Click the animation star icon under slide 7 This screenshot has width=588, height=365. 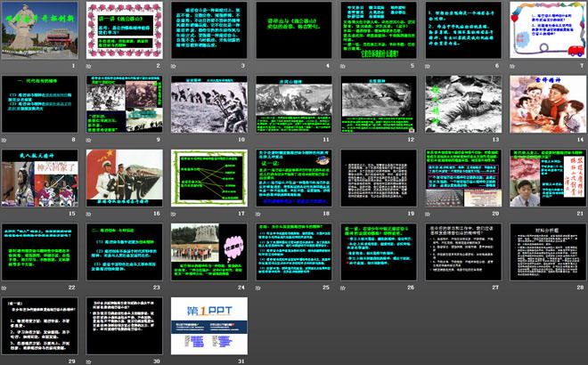point(512,66)
